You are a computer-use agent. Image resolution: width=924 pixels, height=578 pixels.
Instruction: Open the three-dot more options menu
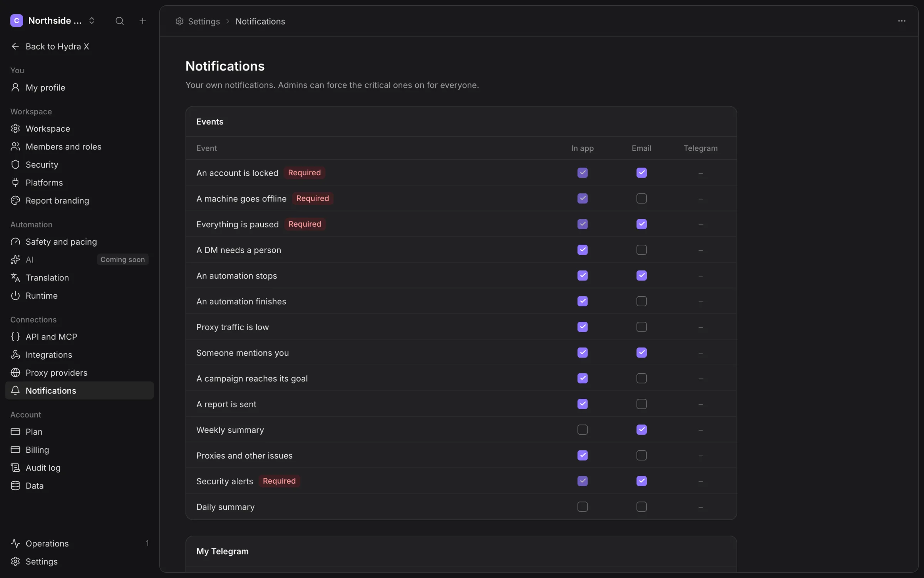(902, 21)
